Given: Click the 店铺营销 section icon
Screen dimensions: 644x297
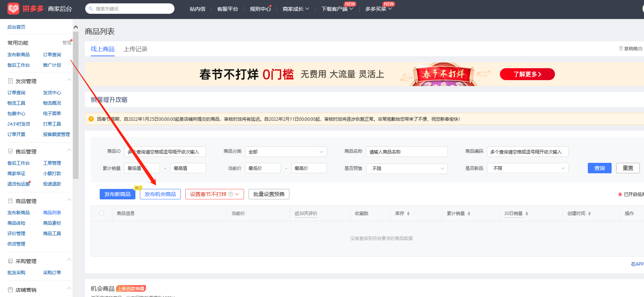Looking at the screenshot, I should [10, 290].
